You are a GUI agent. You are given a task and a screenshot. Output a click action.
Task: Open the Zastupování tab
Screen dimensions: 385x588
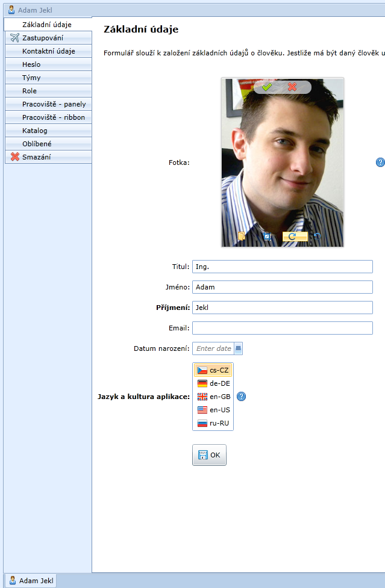click(x=48, y=38)
